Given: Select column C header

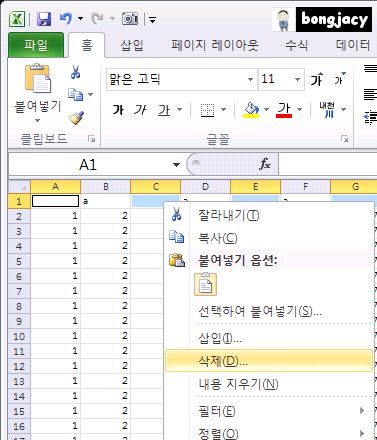Looking at the screenshot, I should point(156,187).
